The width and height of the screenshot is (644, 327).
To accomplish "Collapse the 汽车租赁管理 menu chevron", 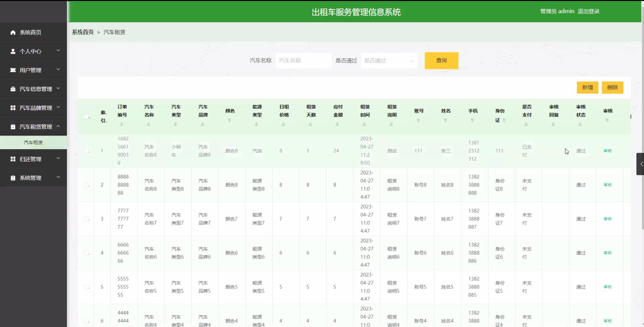I will (58, 126).
